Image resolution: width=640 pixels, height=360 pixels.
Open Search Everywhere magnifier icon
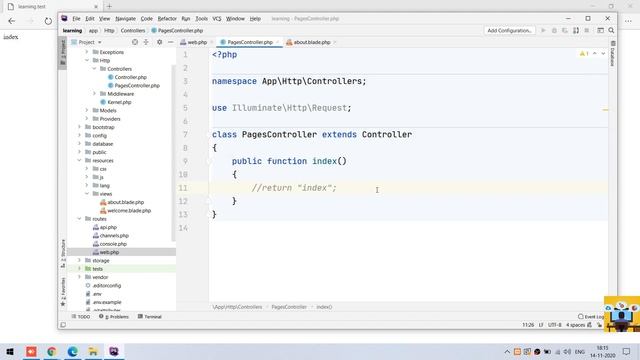611,31
